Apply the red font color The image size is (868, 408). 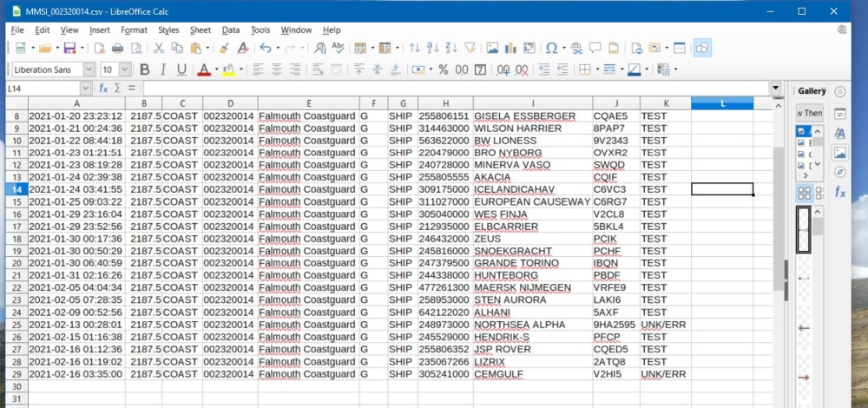[x=204, y=69]
